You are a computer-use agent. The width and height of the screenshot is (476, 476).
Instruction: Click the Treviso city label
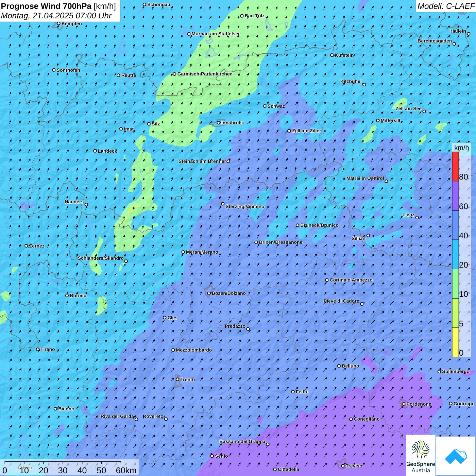pos(354,466)
